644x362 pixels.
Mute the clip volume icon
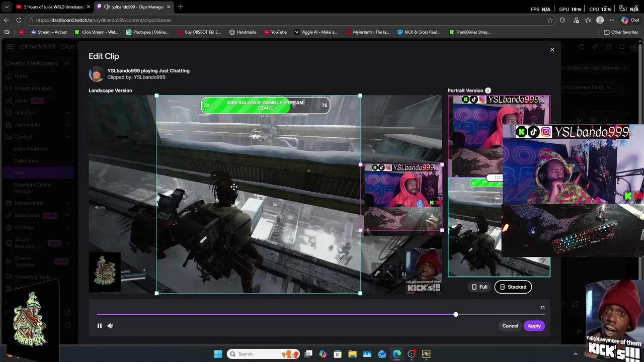[110, 326]
